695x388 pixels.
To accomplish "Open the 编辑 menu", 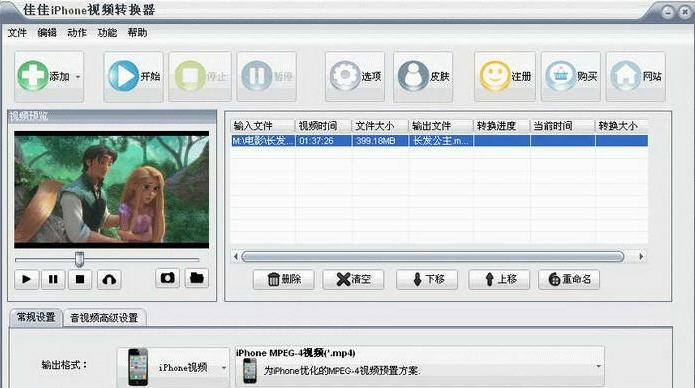I will 47,32.
